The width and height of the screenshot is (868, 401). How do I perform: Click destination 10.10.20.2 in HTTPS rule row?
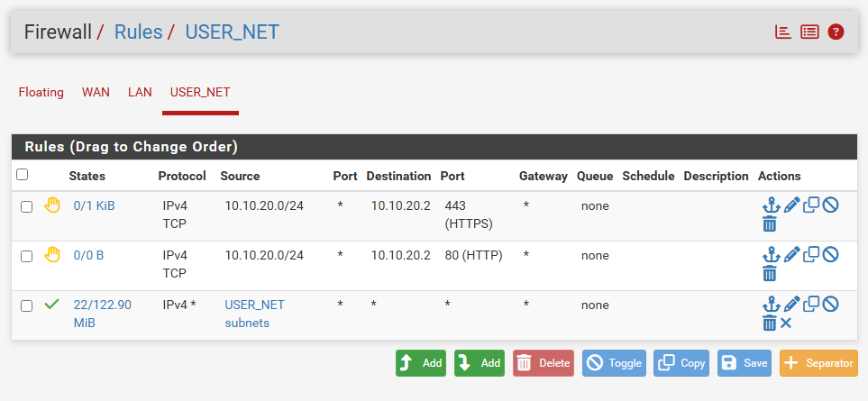(401, 206)
